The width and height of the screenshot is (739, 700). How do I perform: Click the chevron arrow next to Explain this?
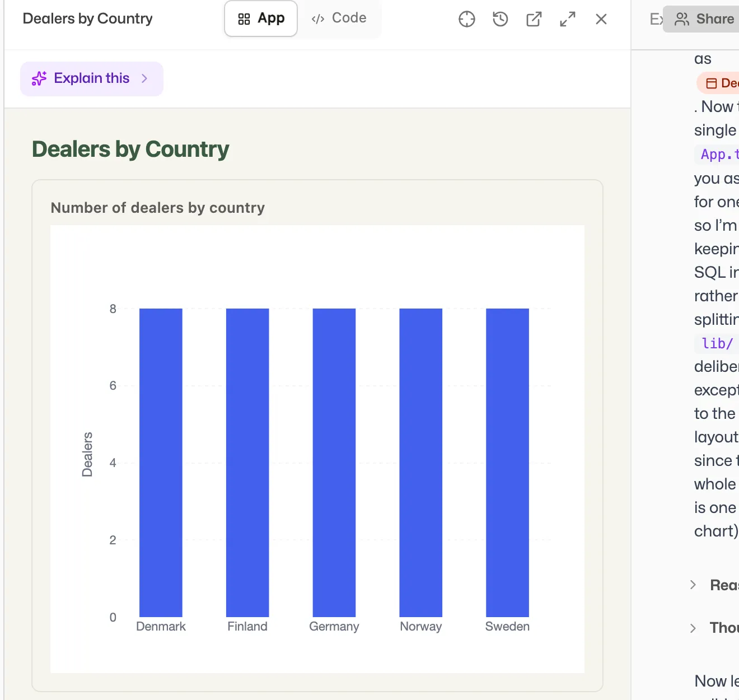pos(144,78)
